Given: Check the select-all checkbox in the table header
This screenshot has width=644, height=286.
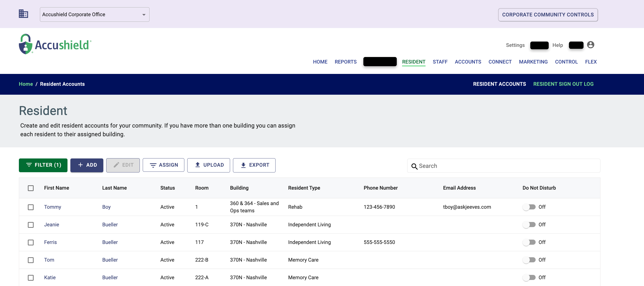Looking at the screenshot, I should pyautogui.click(x=31, y=188).
